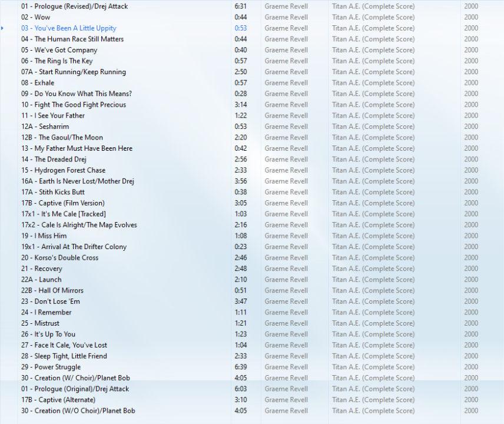Choose '27 - Face It Cale, You've Lost'
504x424 pixels.
pos(64,345)
